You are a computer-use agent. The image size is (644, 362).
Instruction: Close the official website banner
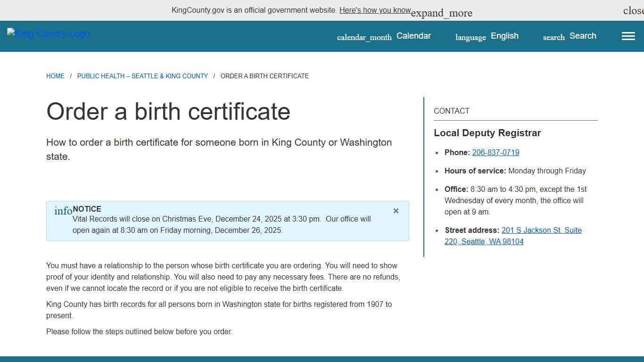pyautogui.click(x=634, y=10)
